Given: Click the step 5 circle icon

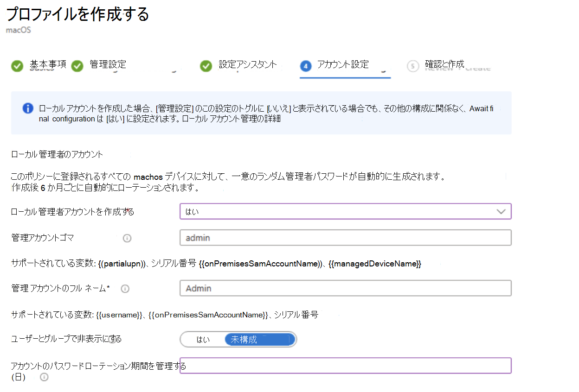Looking at the screenshot, I should [412, 66].
